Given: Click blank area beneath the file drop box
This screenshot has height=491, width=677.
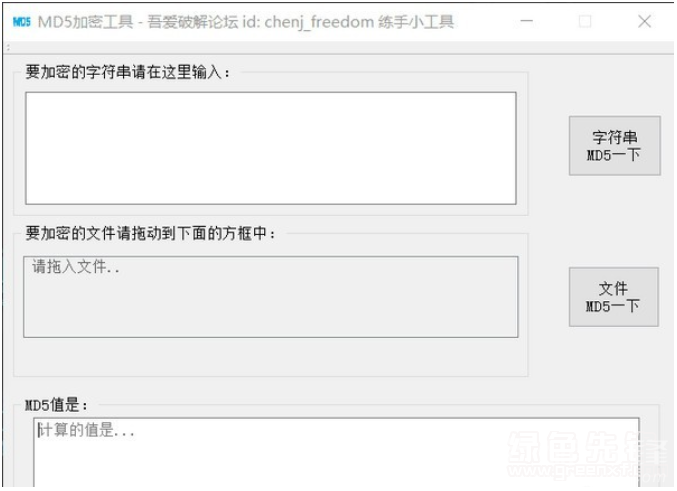Looking at the screenshot, I should [x=271, y=356].
